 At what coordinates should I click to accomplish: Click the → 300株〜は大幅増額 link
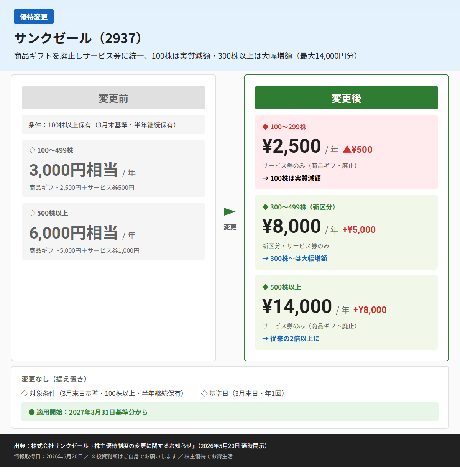(x=295, y=259)
